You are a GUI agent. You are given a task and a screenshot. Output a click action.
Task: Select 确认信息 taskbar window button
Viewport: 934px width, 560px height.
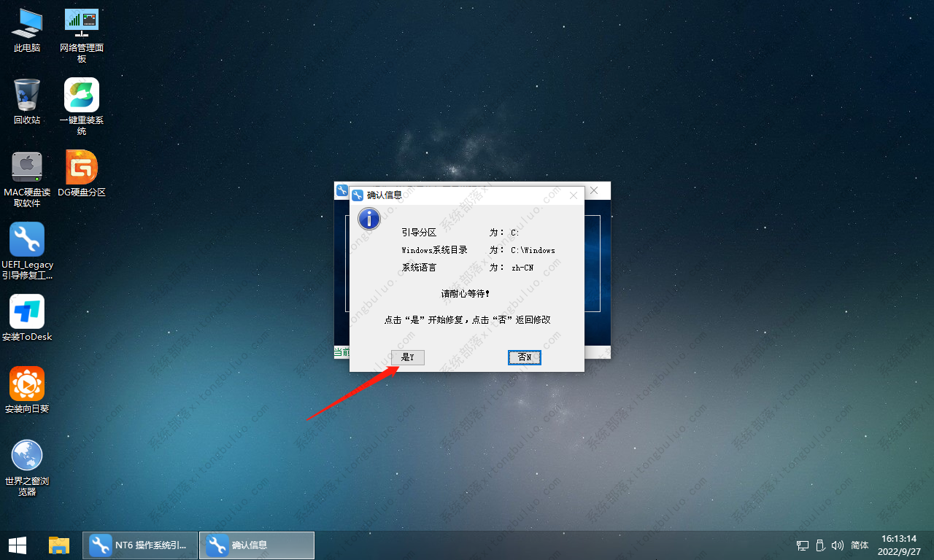(x=256, y=545)
